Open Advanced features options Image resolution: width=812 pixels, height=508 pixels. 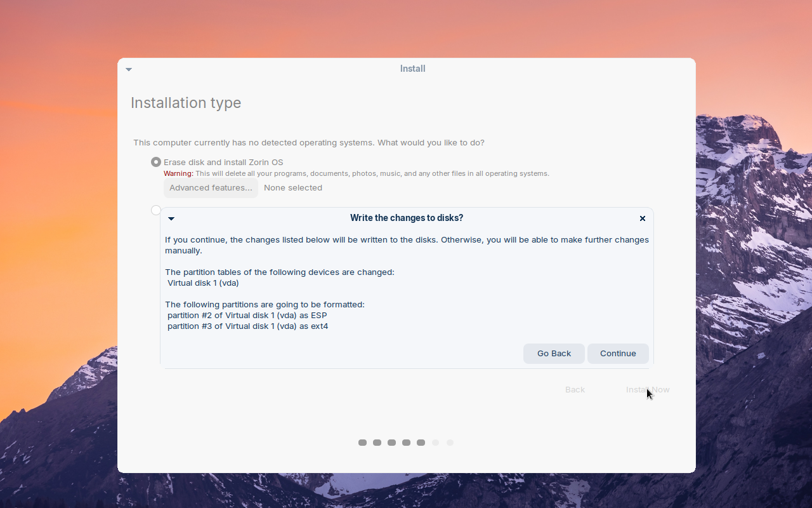pyautogui.click(x=211, y=188)
